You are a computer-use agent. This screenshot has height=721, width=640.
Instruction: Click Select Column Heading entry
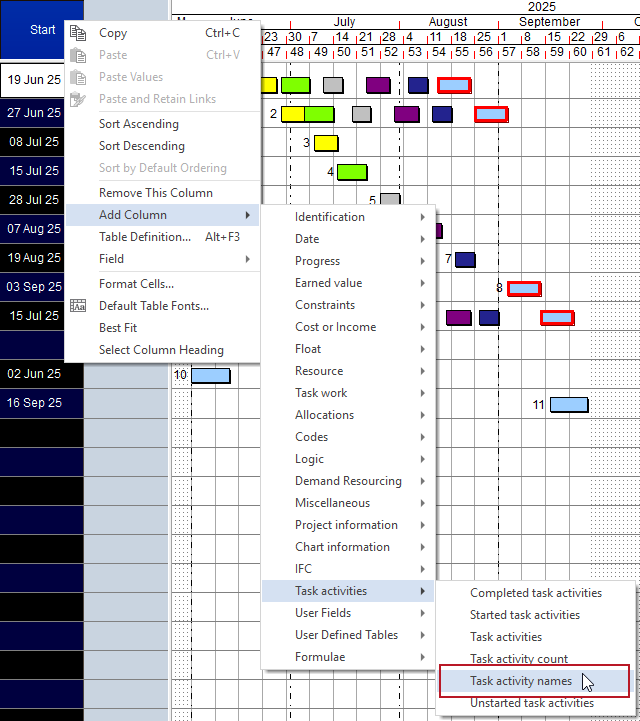click(x=163, y=350)
